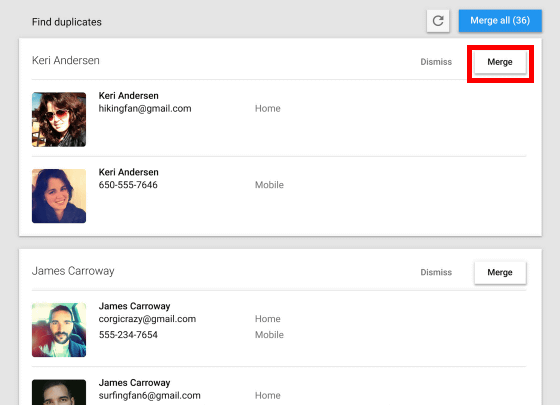Click James Carroway name above surfingfan6 email
The width and height of the screenshot is (560, 405).
point(134,383)
